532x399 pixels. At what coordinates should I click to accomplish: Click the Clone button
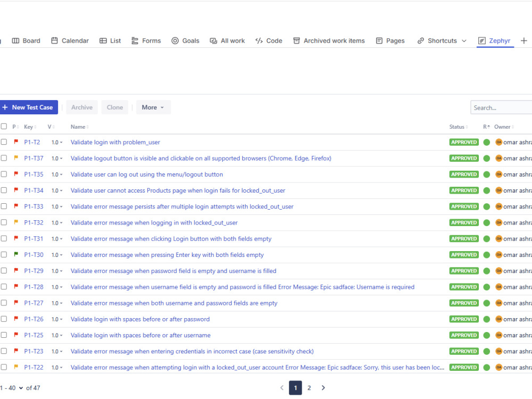coord(115,107)
